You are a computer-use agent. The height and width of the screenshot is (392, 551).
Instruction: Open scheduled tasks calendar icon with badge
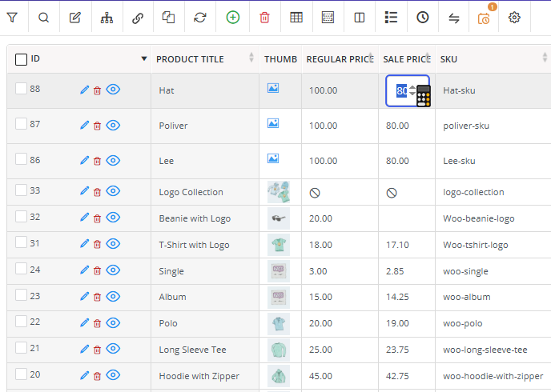coord(484,18)
